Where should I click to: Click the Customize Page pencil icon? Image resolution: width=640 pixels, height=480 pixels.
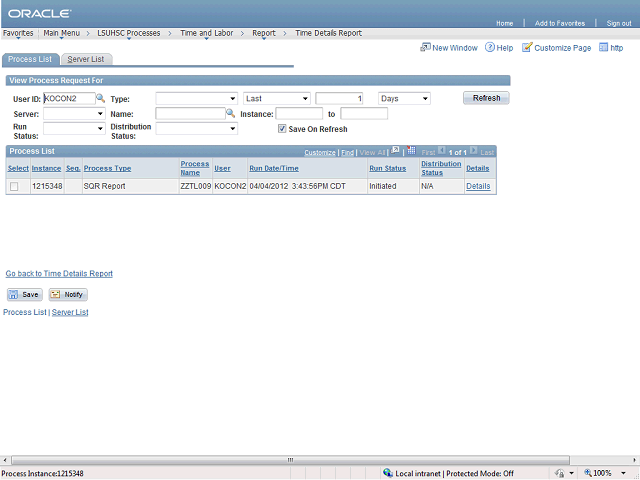tap(527, 47)
